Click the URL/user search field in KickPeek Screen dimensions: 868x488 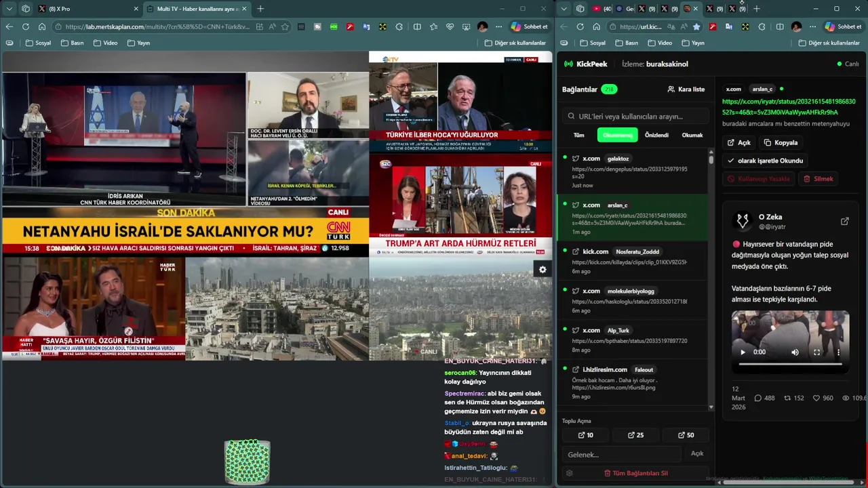pos(636,116)
